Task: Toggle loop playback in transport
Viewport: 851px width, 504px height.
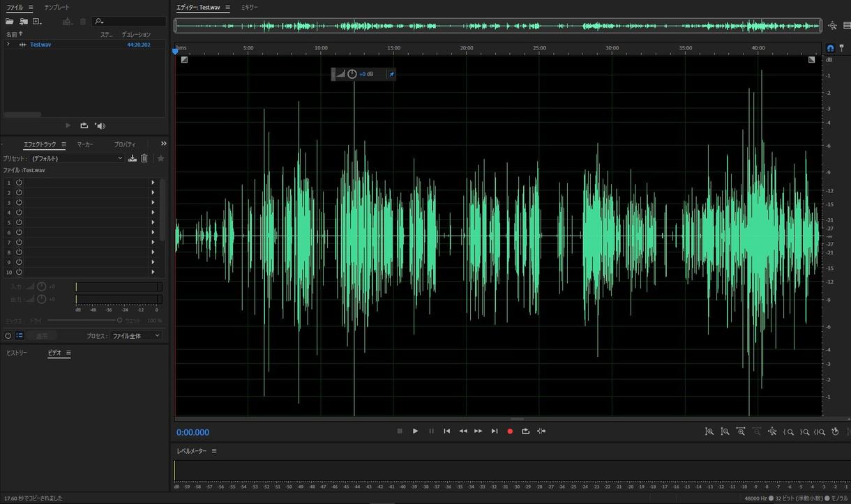Action: point(525,431)
